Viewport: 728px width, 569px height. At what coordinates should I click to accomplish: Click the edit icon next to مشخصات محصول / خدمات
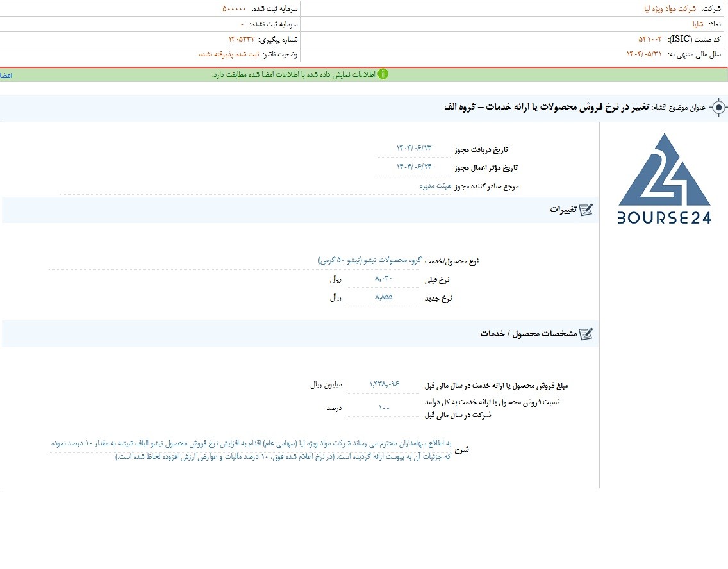pyautogui.click(x=586, y=334)
